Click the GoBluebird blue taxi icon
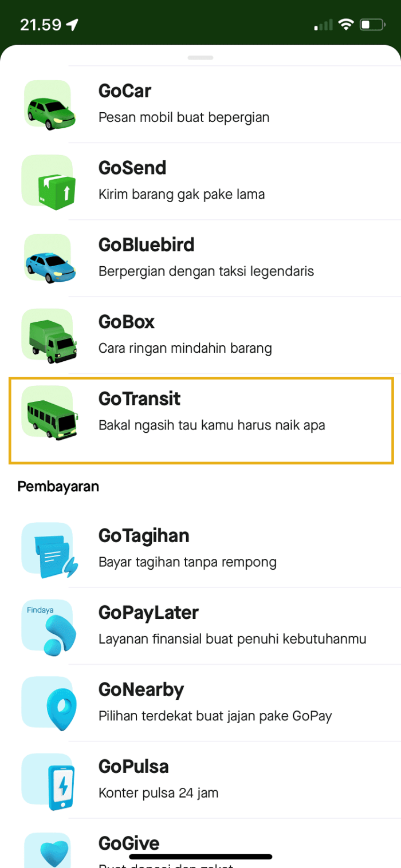The height and width of the screenshot is (868, 401). [x=48, y=257]
